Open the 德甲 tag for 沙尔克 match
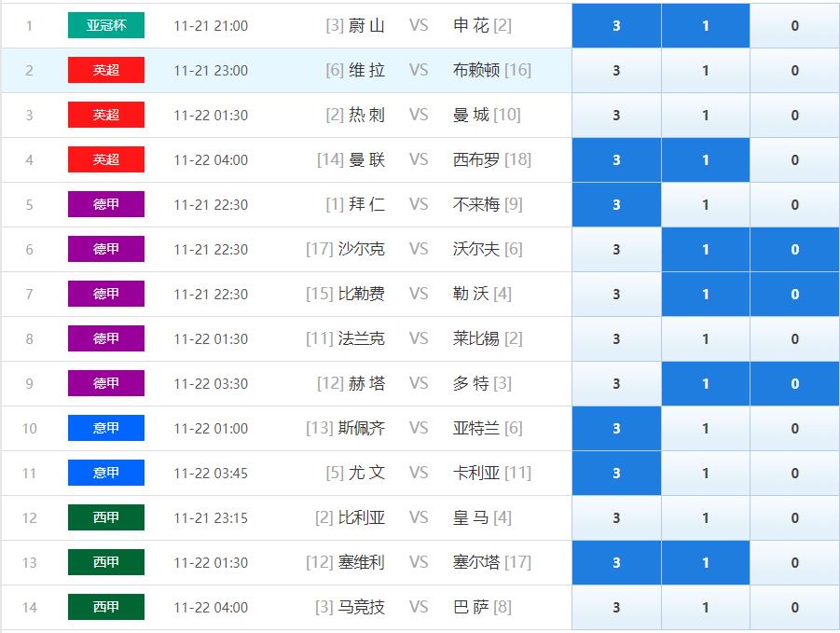 106,249
